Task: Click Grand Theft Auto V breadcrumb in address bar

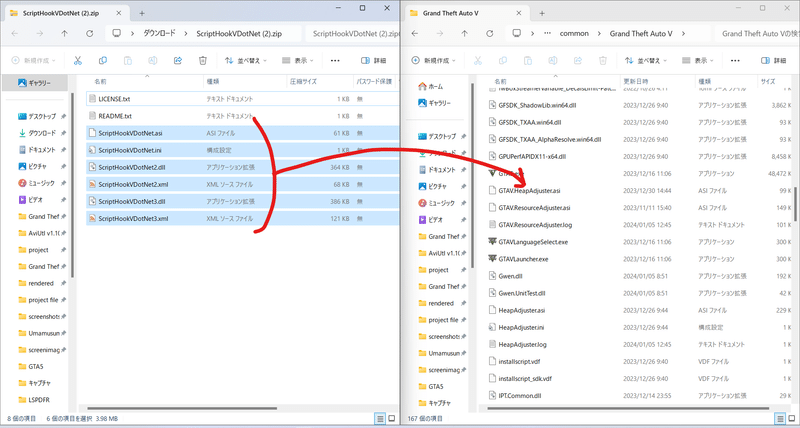Action: pos(641,34)
